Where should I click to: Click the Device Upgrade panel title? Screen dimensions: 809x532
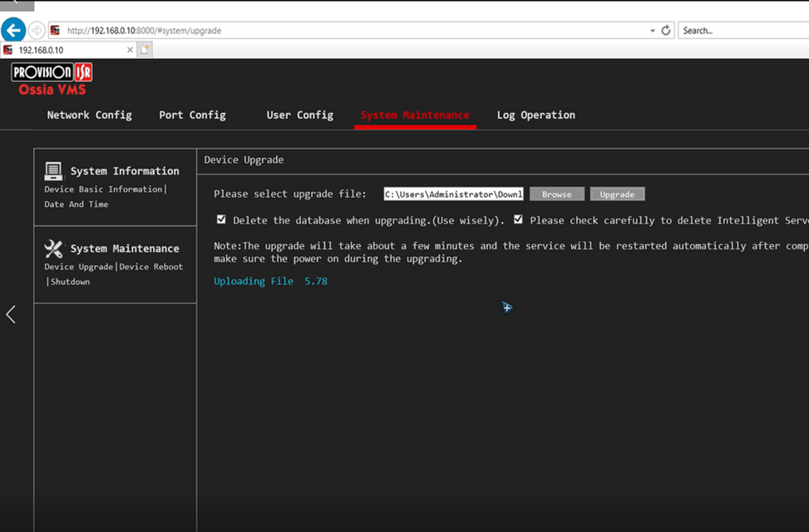[x=244, y=160]
